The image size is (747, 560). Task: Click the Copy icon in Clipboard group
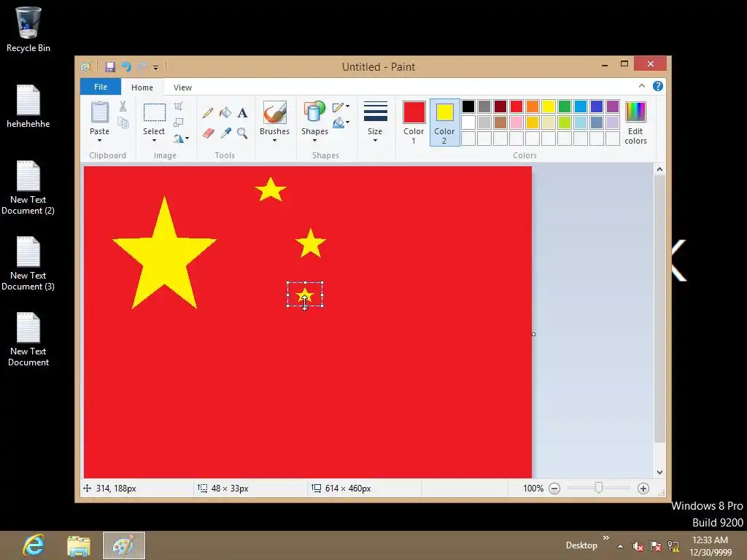123,122
